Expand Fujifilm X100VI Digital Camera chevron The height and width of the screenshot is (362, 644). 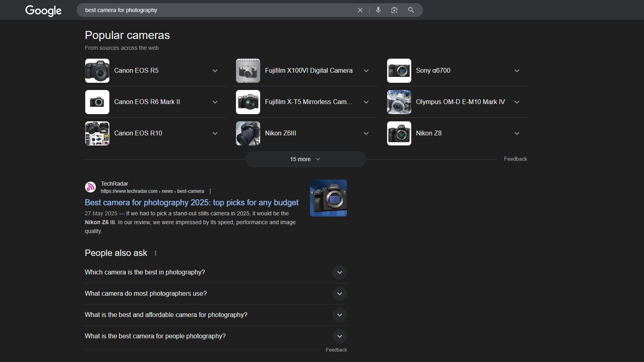pos(366,71)
